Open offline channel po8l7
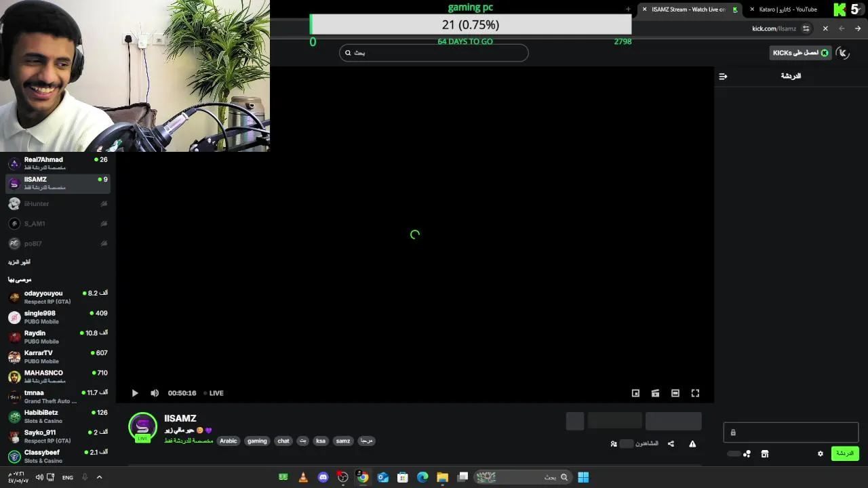 [58, 243]
